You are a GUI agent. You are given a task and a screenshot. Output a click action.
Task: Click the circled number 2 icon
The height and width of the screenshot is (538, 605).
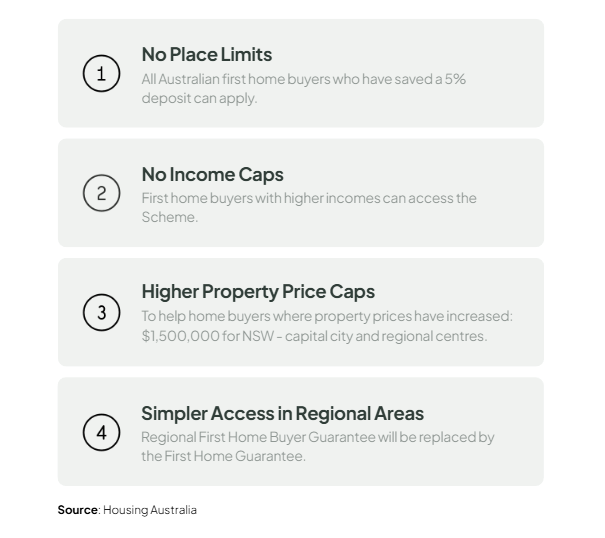coord(101,193)
